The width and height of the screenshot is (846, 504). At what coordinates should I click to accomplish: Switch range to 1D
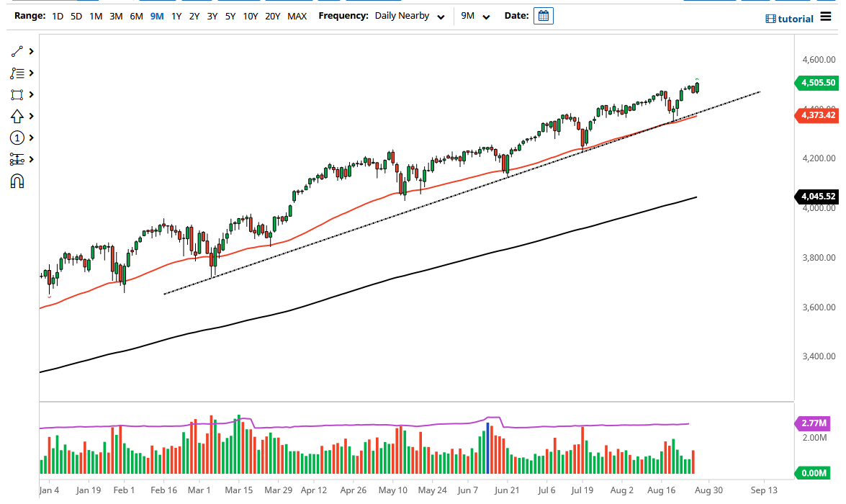click(56, 15)
